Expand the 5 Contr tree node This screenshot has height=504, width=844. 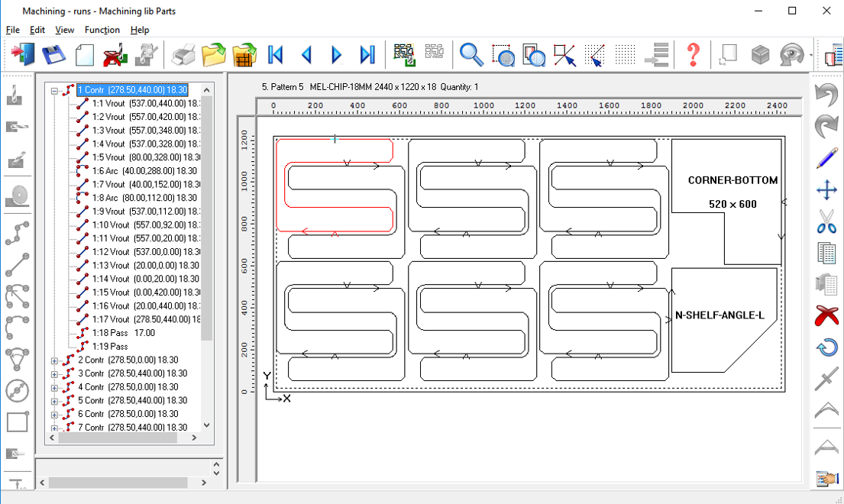54,401
